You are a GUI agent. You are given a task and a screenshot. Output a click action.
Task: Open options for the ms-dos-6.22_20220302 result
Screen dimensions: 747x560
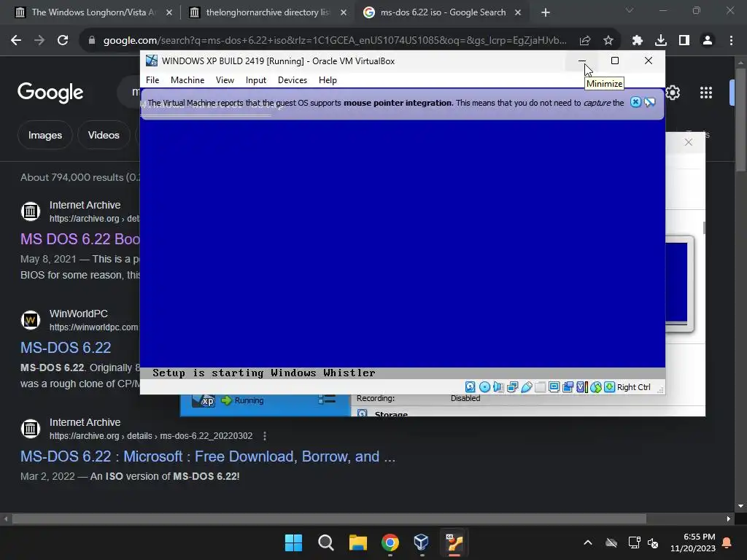(x=265, y=436)
